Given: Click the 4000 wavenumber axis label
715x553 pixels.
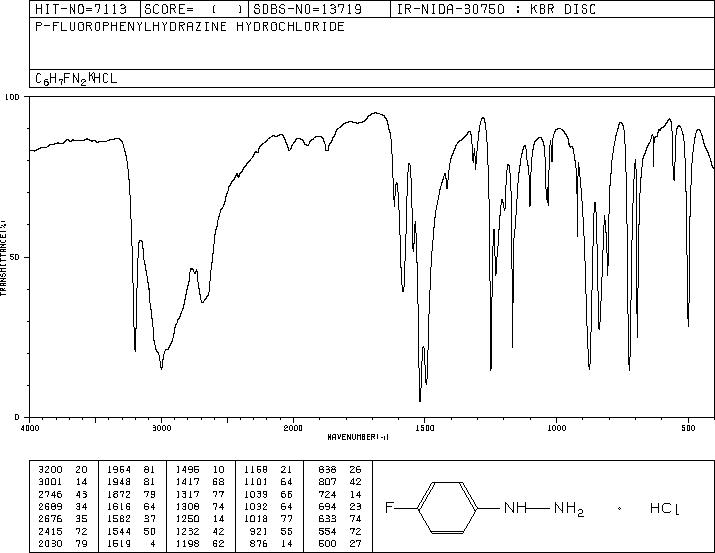Looking at the screenshot, I should point(30,428).
